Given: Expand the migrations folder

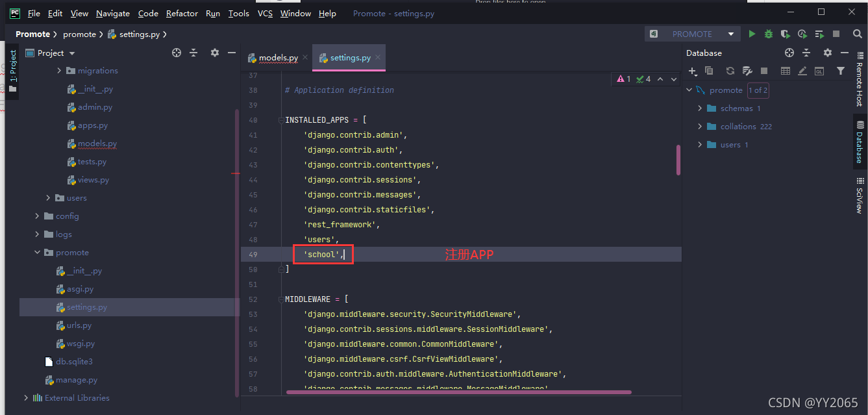Looking at the screenshot, I should point(59,71).
